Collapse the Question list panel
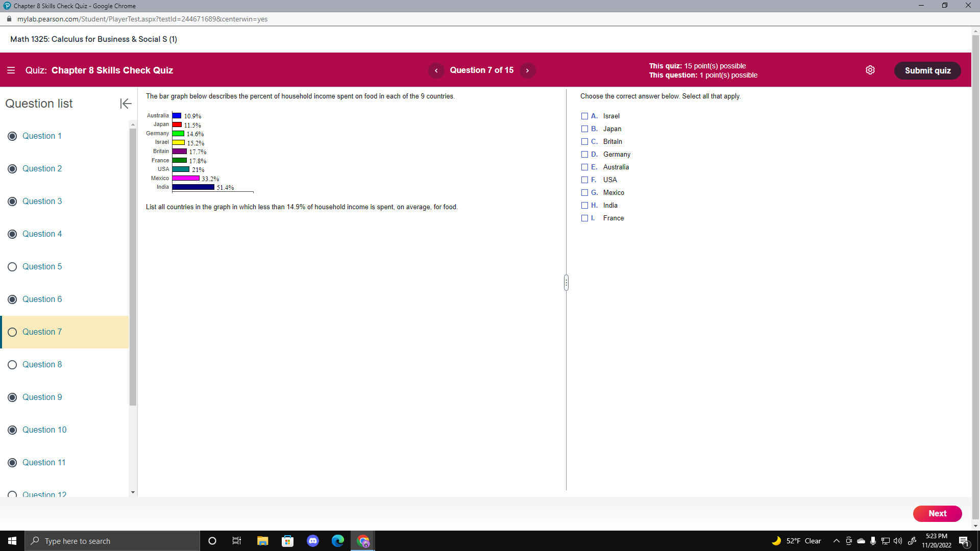The width and height of the screenshot is (980, 551). tap(125, 104)
